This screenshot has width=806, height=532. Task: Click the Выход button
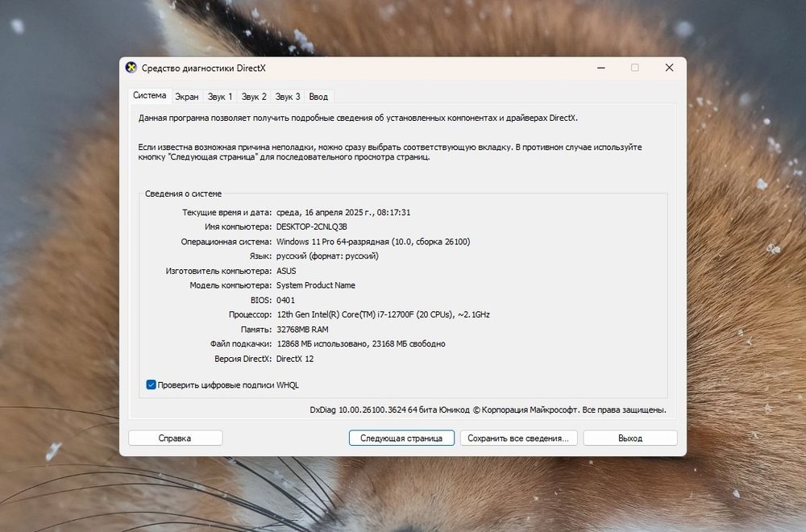630,438
